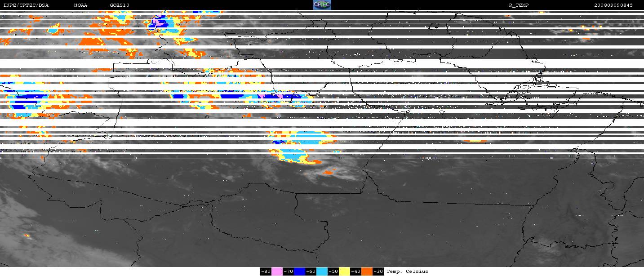Click the light blue -60 to -50 swatch
Image resolution: width=644 pixels, height=276 pixels.
pyautogui.click(x=322, y=272)
